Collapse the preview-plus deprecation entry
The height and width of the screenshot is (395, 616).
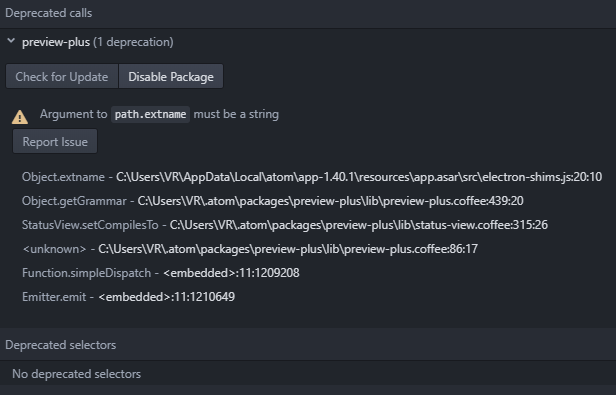11,41
